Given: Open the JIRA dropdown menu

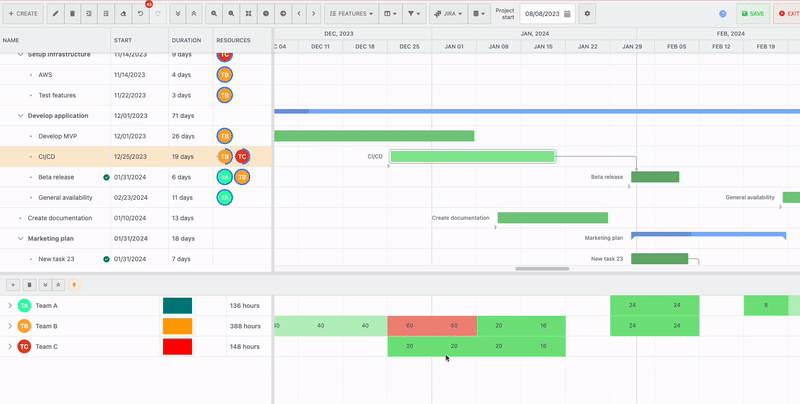Looking at the screenshot, I should (x=448, y=14).
